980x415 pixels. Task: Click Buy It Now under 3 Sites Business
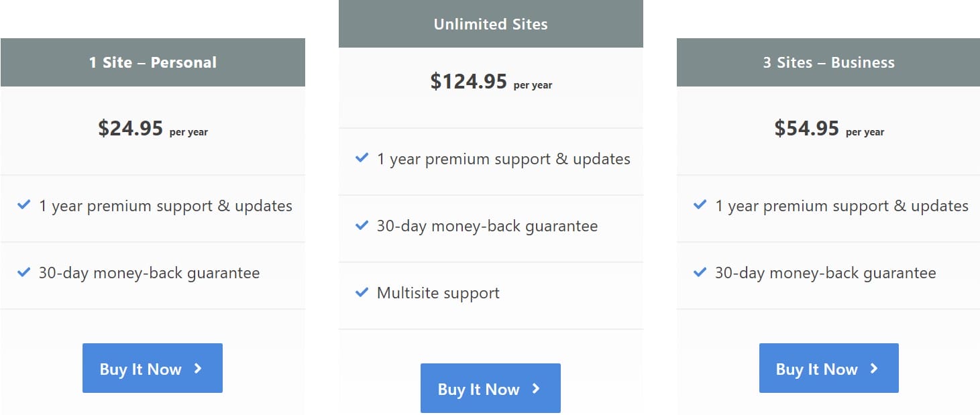[828, 368]
